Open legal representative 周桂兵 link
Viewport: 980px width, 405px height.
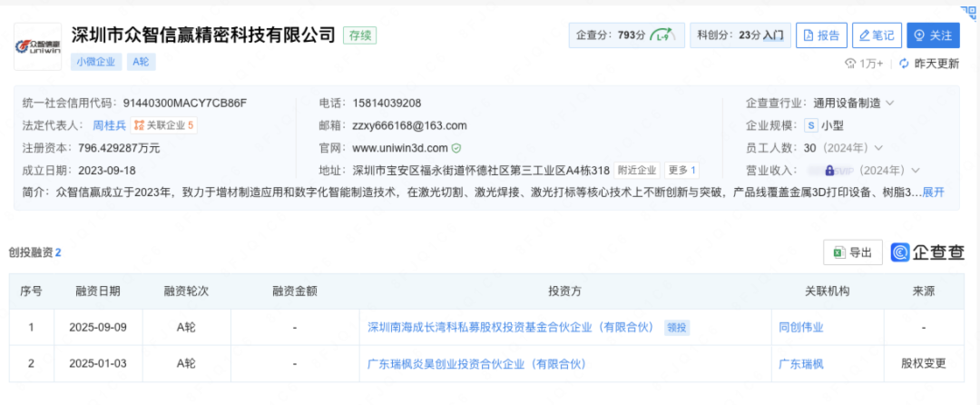click(x=109, y=125)
